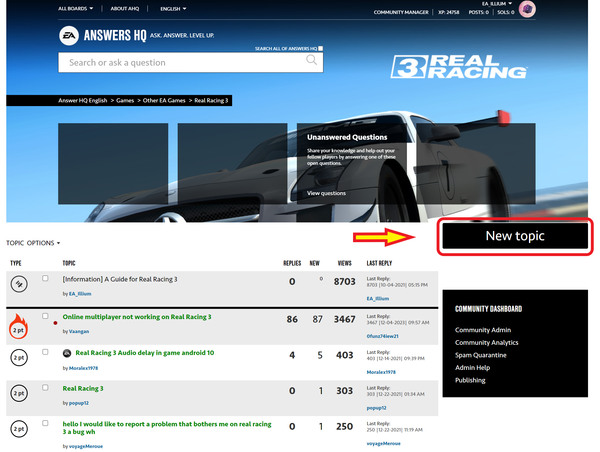Image resolution: width=600 pixels, height=452 pixels.
Task: Click EA_Illium author link under Guide topic
Action: (x=80, y=294)
